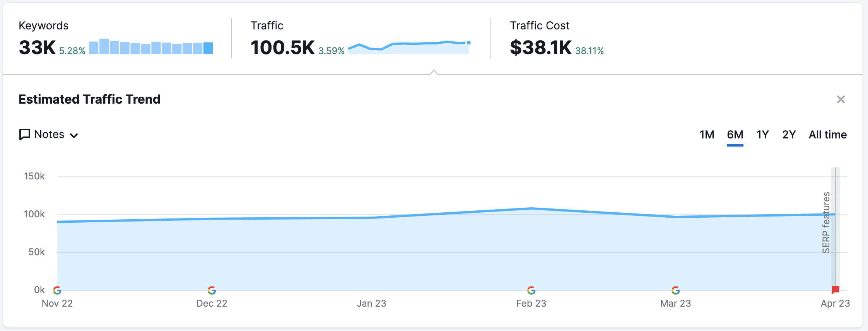The image size is (868, 331).
Task: Switch to the 1Y time range
Action: click(x=762, y=135)
